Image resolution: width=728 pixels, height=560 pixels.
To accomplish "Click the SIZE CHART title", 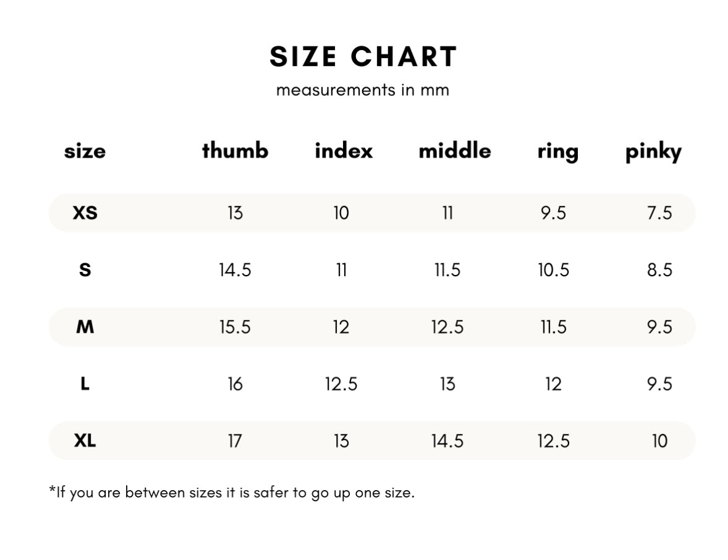I will [x=363, y=56].
